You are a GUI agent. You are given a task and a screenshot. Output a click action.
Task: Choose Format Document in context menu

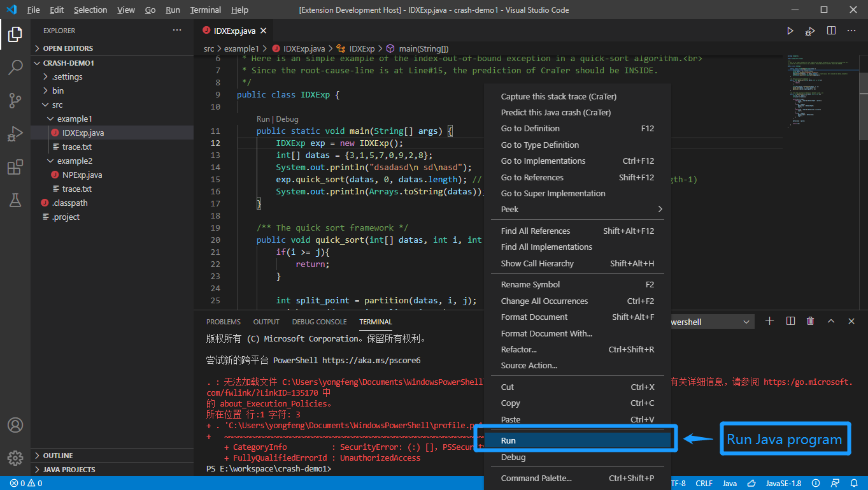(578, 317)
